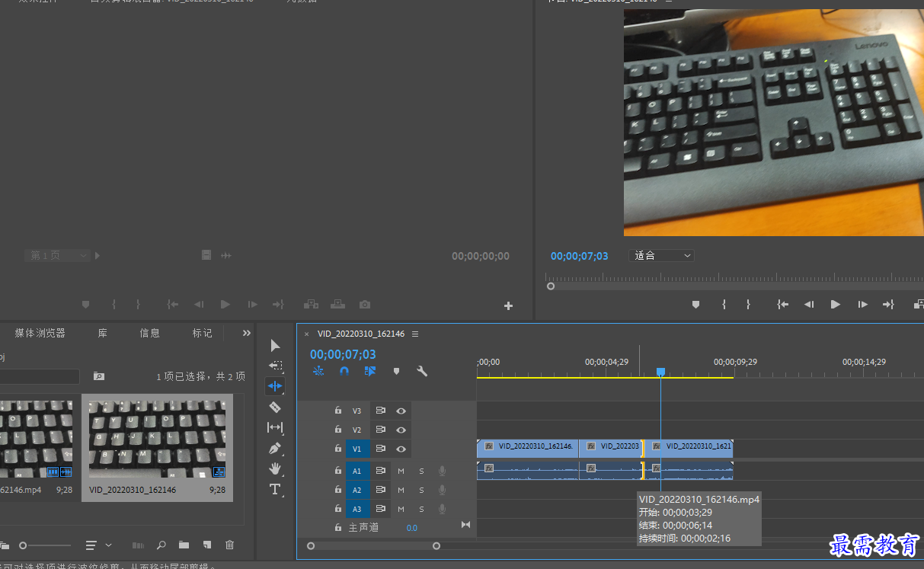Select the Hand tool

point(275,468)
